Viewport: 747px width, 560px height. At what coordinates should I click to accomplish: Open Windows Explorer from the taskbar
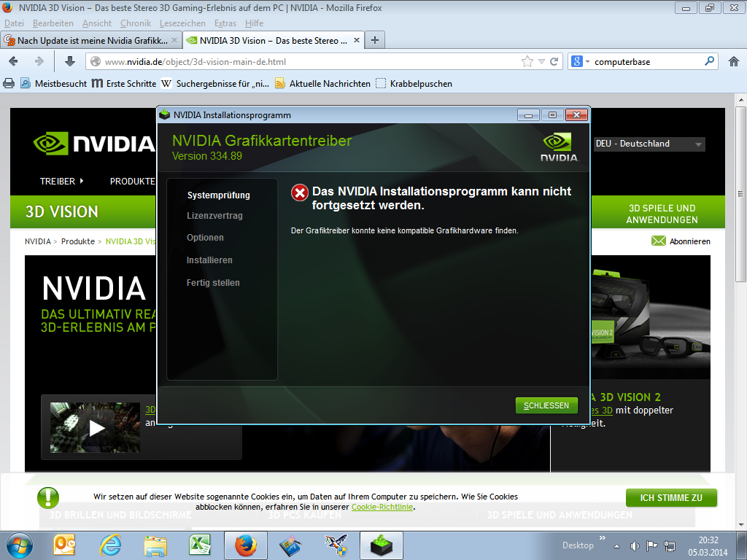[x=155, y=546]
